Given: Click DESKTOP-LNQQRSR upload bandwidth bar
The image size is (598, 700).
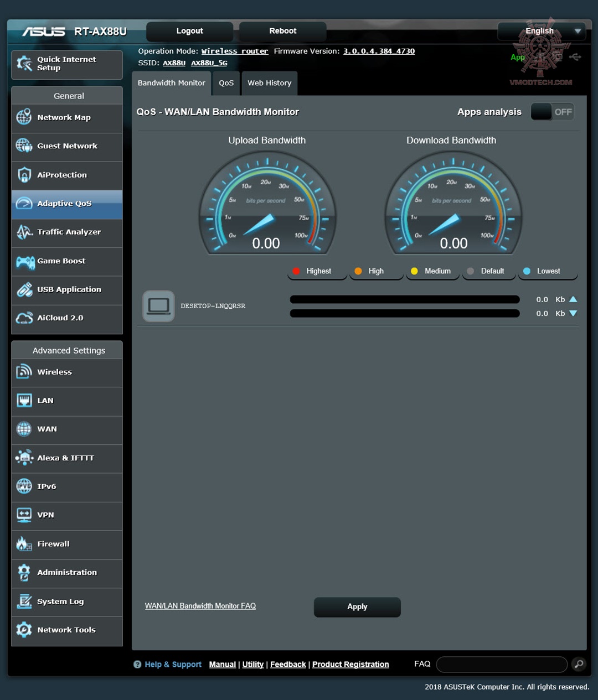Looking at the screenshot, I should point(405,299).
